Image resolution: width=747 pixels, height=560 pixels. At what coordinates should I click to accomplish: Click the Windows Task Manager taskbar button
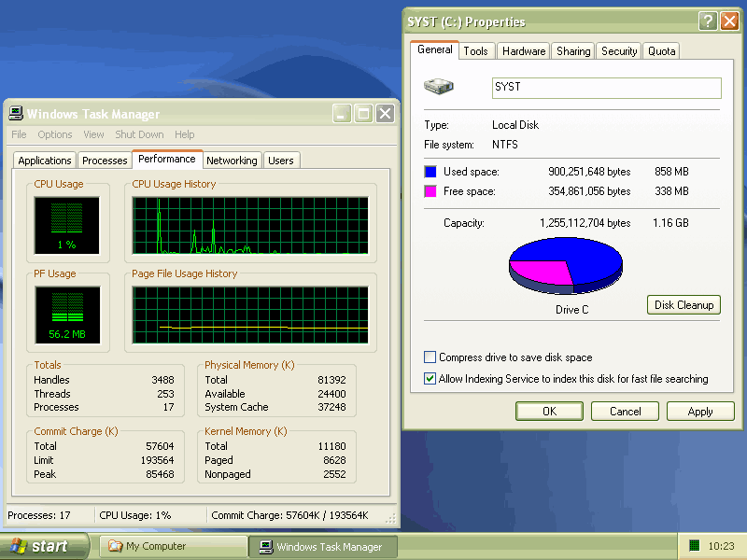click(x=323, y=547)
